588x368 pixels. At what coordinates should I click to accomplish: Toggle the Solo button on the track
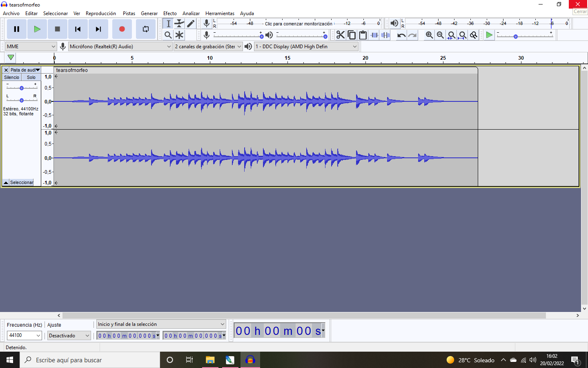31,77
